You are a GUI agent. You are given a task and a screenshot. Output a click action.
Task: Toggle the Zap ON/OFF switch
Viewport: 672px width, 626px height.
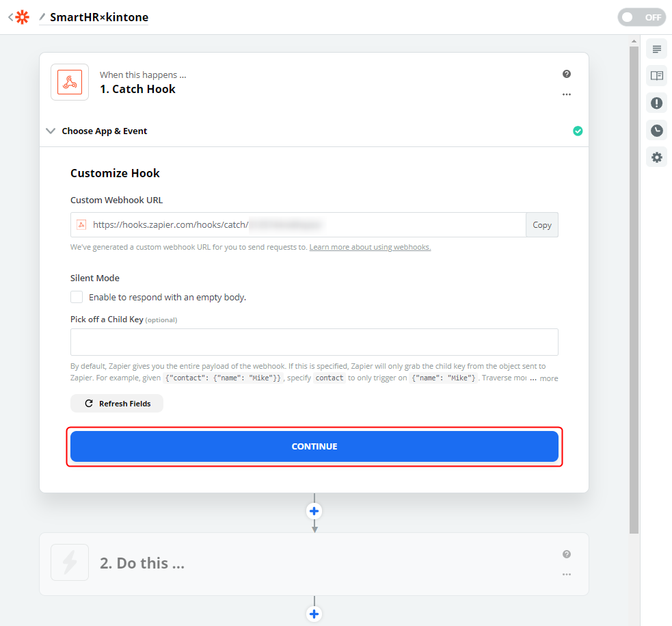pyautogui.click(x=641, y=17)
